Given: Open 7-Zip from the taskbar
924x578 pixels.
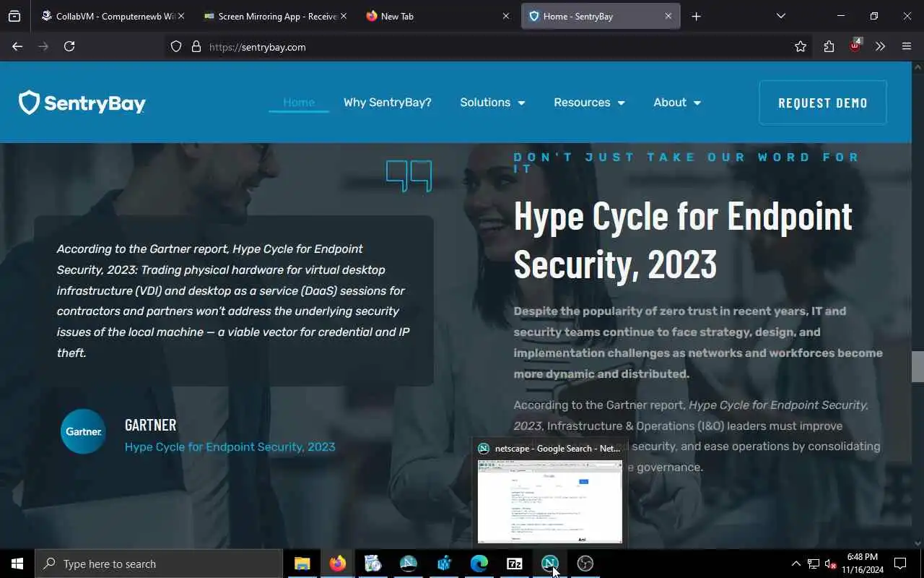Looking at the screenshot, I should 514,564.
